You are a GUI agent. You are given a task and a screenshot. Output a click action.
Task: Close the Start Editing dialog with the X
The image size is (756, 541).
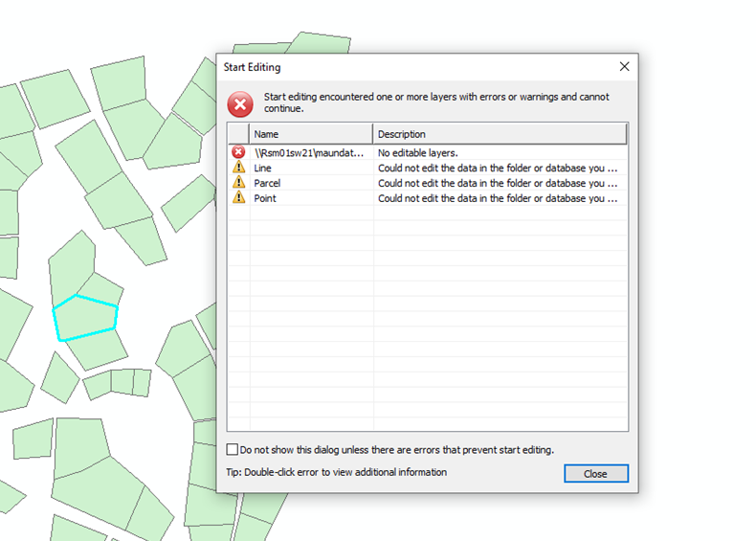coord(625,67)
